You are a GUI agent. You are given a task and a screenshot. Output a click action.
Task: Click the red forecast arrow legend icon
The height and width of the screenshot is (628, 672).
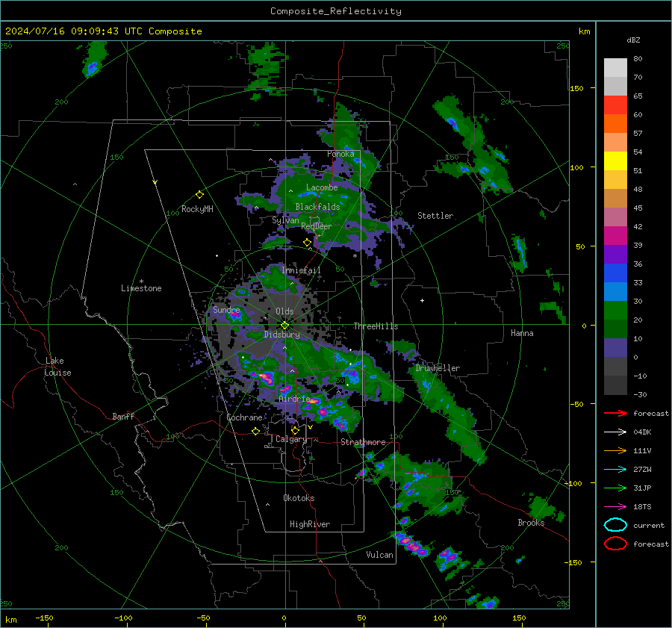tap(615, 413)
